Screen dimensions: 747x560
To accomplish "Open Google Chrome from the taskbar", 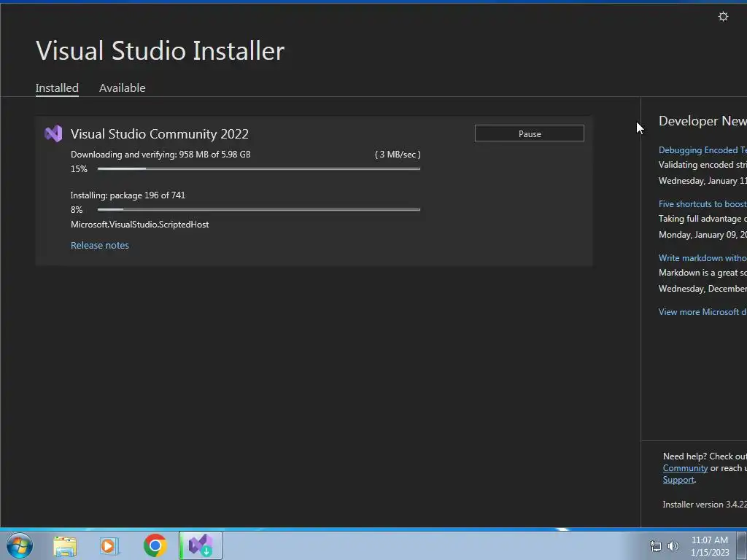I will (155, 545).
